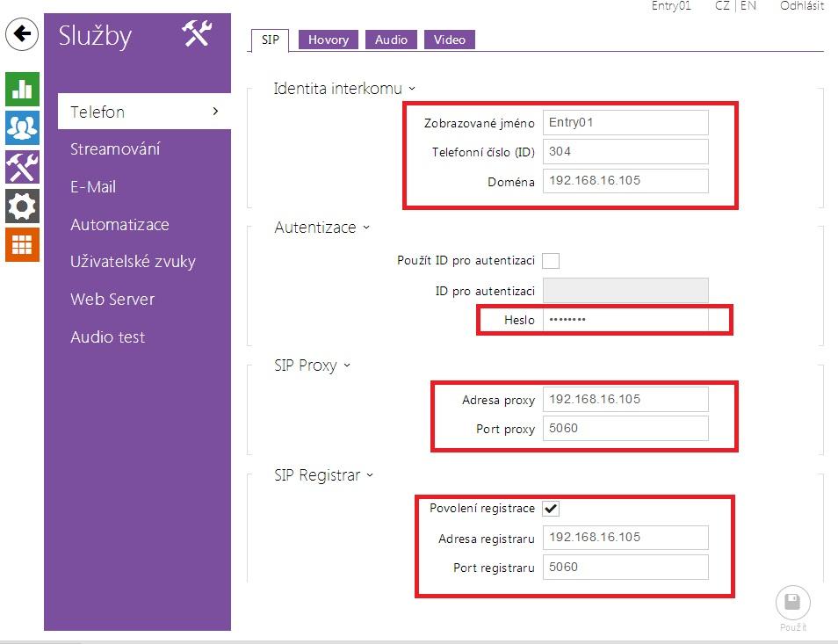Image resolution: width=838 pixels, height=644 pixels.
Task: Click the back arrow button
Action: click(x=21, y=34)
